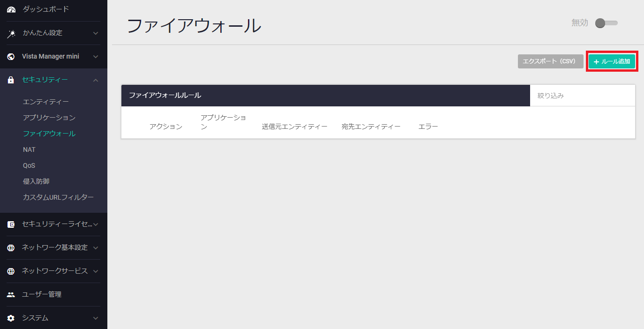Open the ユーザー管理 menu item
The width and height of the screenshot is (644, 329).
pyautogui.click(x=42, y=294)
